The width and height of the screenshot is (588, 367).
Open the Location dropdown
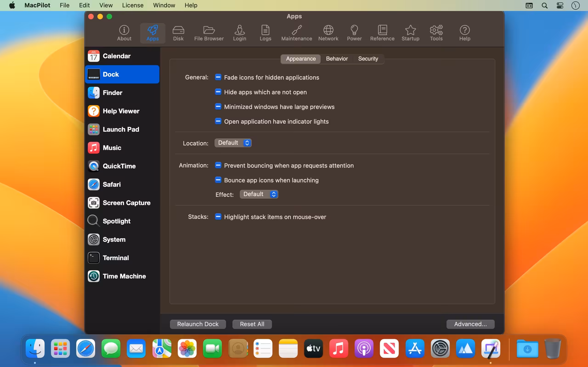(x=233, y=143)
